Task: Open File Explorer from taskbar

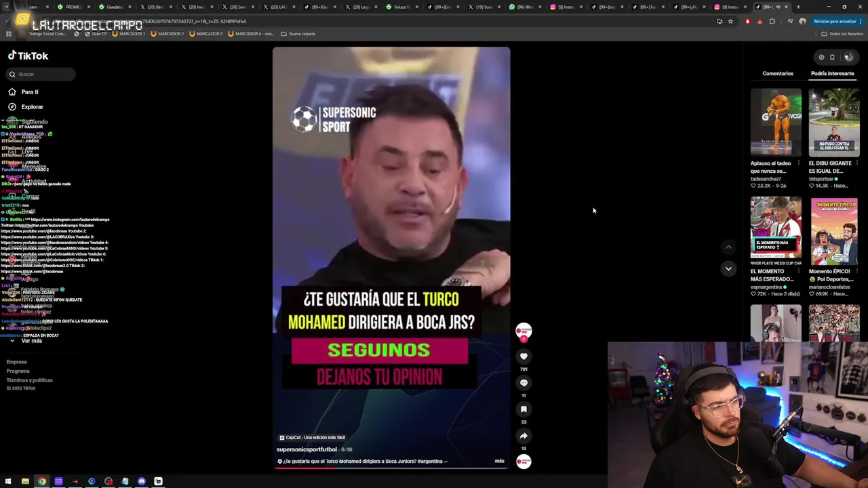Action: 25,481
